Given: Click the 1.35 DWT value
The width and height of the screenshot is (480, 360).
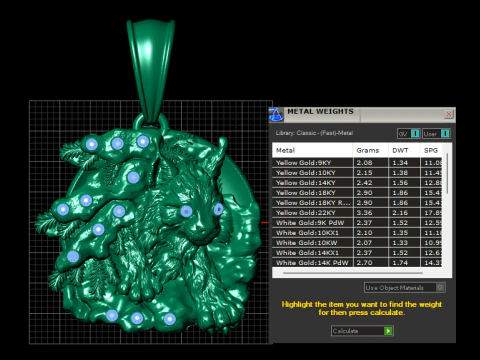Looking at the screenshot, I should (400, 233).
